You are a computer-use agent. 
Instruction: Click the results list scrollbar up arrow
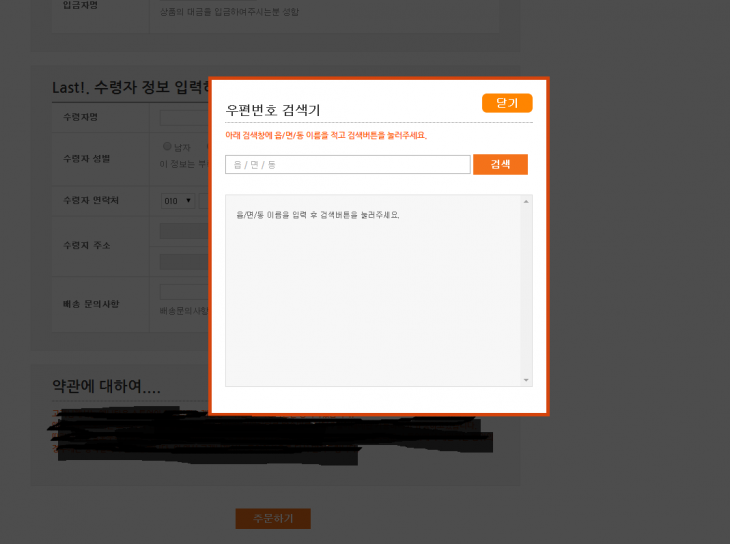526,202
